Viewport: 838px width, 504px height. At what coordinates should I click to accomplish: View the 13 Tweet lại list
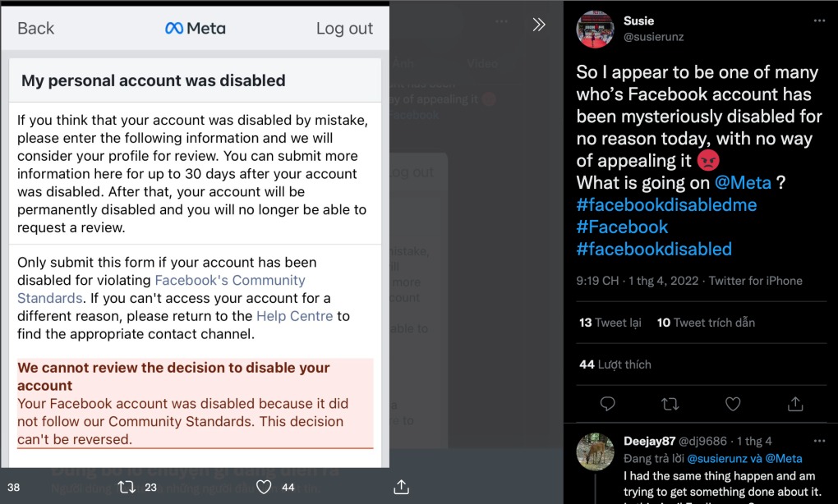[610, 323]
